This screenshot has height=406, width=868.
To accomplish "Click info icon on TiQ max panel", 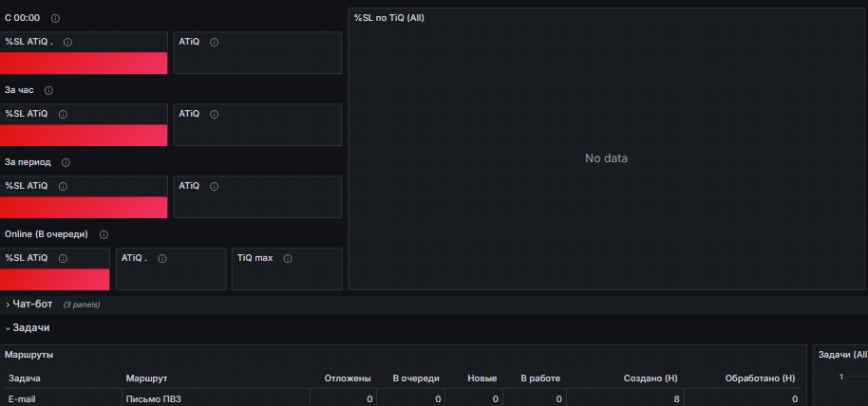I will [288, 258].
